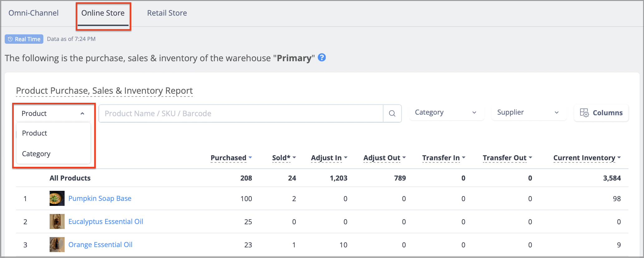644x258 pixels.
Task: Click the blue help question mark icon
Action: pos(322,57)
